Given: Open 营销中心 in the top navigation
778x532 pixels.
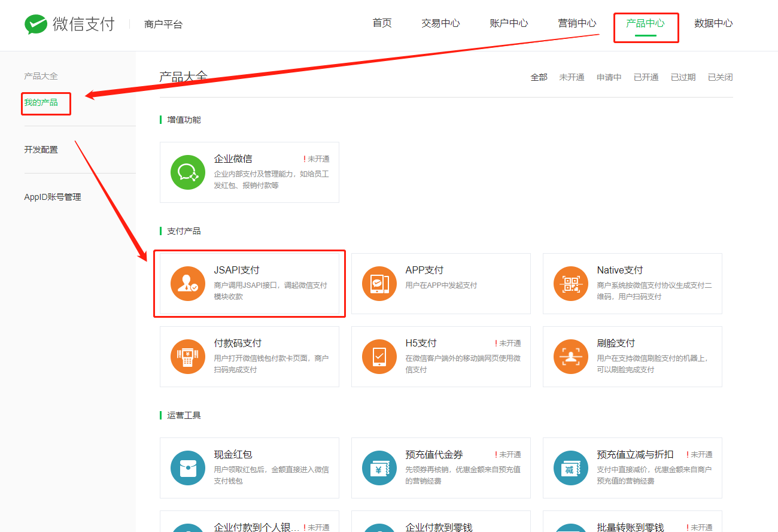Looking at the screenshot, I should (577, 23).
